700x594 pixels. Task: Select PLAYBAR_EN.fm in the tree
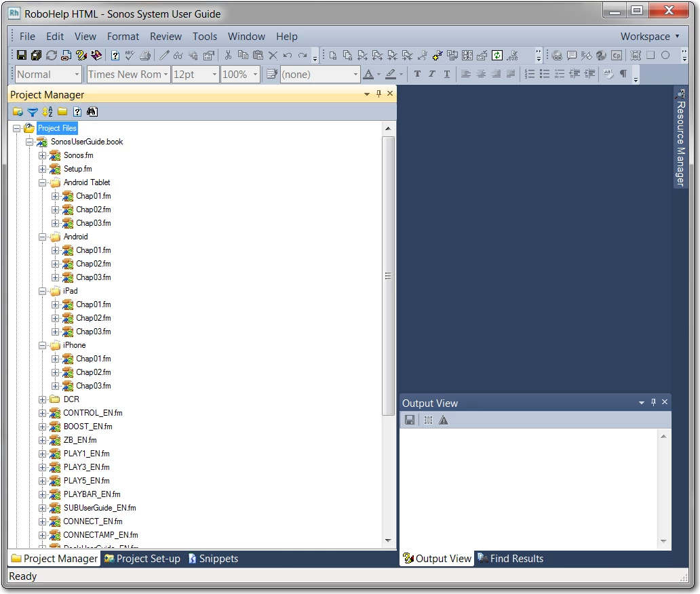click(x=92, y=494)
